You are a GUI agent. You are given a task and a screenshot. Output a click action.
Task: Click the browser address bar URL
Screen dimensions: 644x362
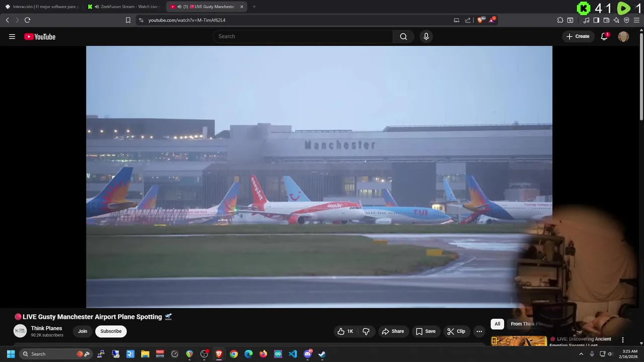pyautogui.click(x=187, y=20)
